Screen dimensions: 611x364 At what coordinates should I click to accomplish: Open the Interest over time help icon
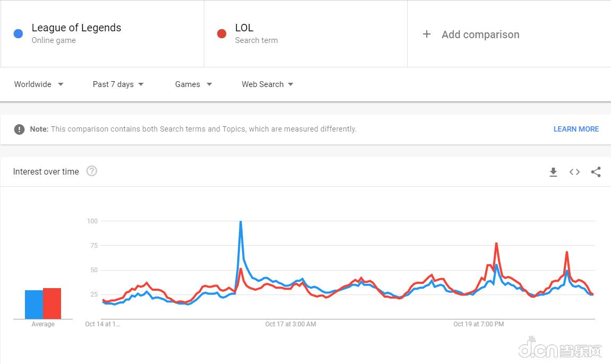[92, 171]
